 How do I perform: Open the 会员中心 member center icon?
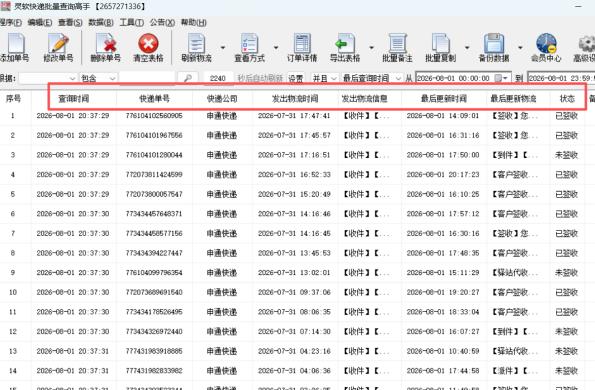(546, 43)
